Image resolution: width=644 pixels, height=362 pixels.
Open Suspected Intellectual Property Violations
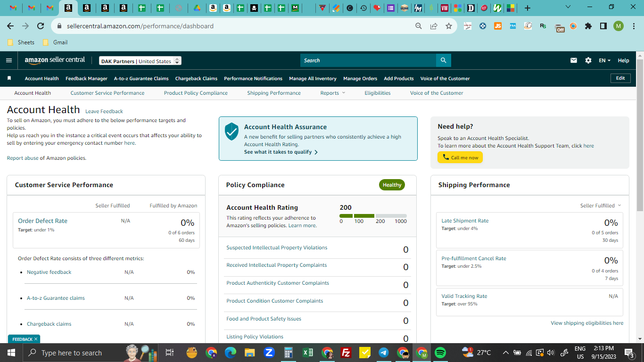277,247
